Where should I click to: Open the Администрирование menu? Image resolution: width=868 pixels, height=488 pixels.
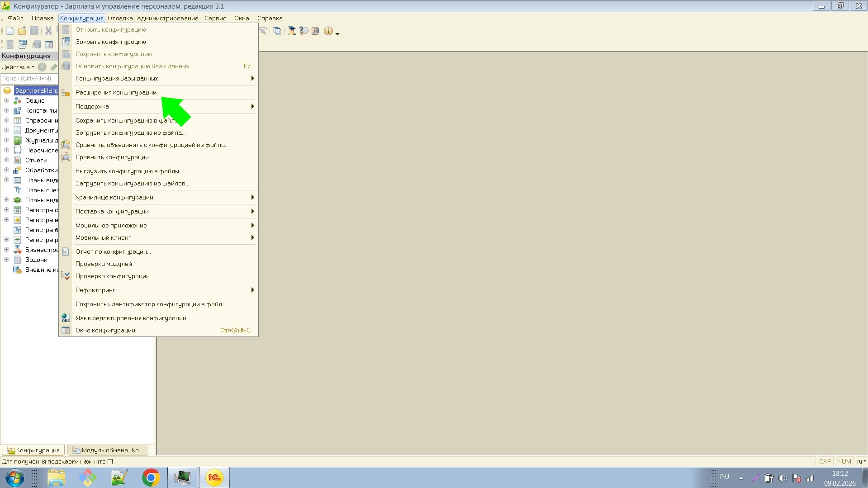coord(167,18)
